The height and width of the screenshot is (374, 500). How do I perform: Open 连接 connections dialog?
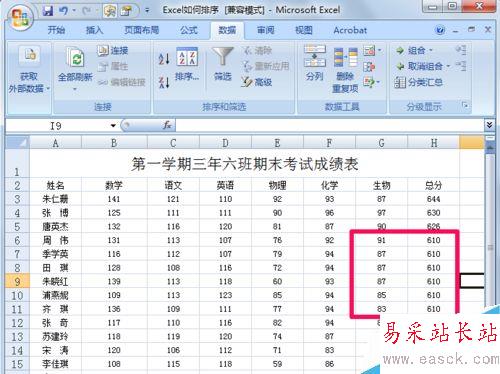point(113,51)
